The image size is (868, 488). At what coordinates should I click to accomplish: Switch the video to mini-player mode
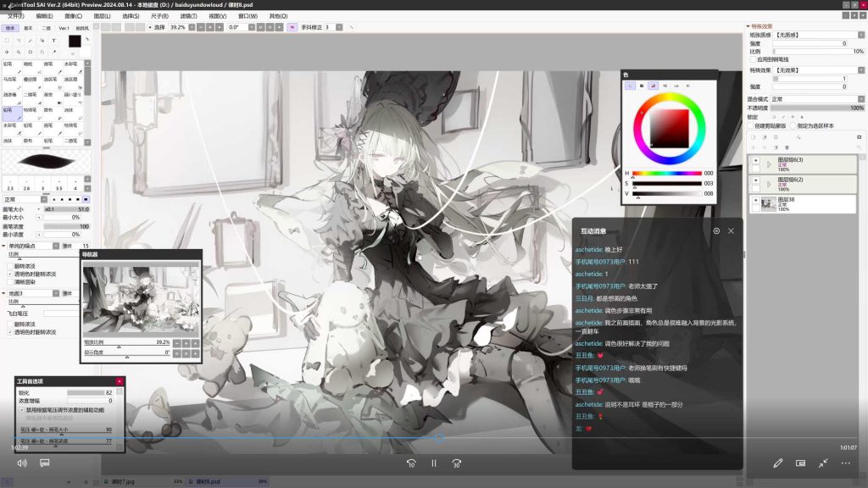[800, 463]
